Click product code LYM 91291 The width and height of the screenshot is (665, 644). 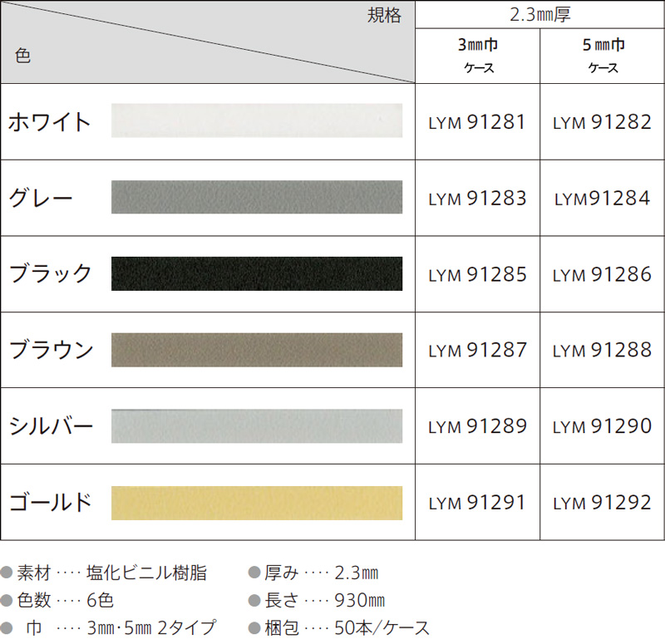[x=477, y=503]
